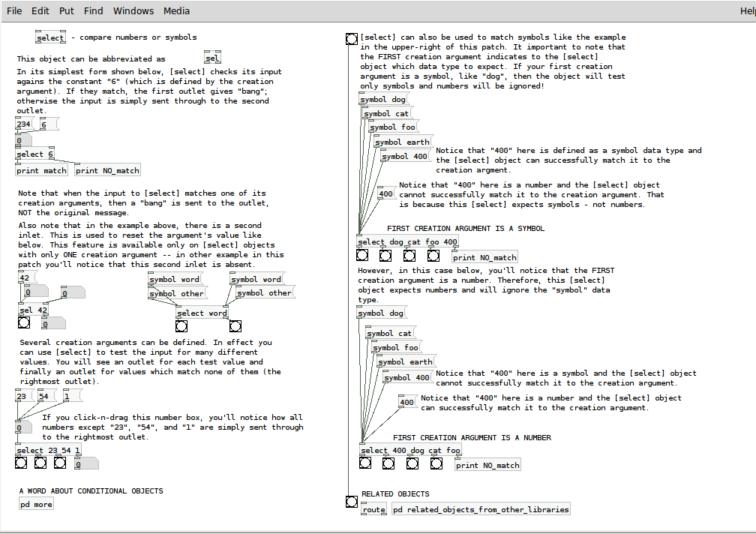Send the 23 message box

[x=24, y=396]
